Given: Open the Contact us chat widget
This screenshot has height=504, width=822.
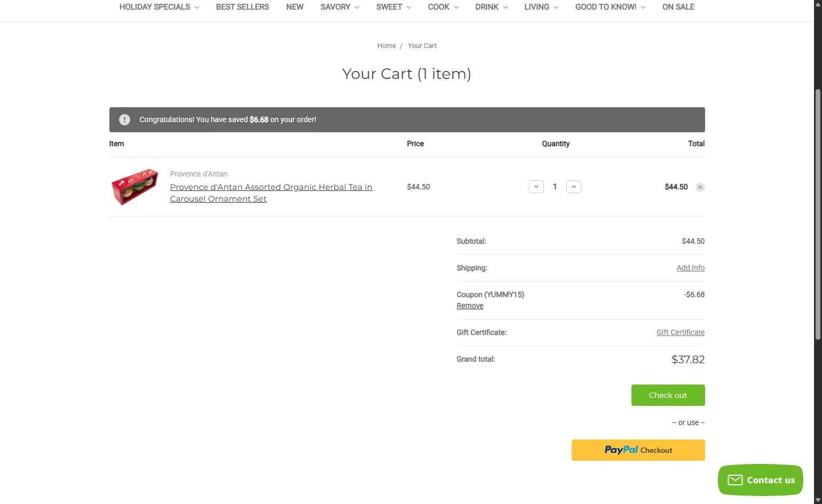Looking at the screenshot, I should coord(761,480).
